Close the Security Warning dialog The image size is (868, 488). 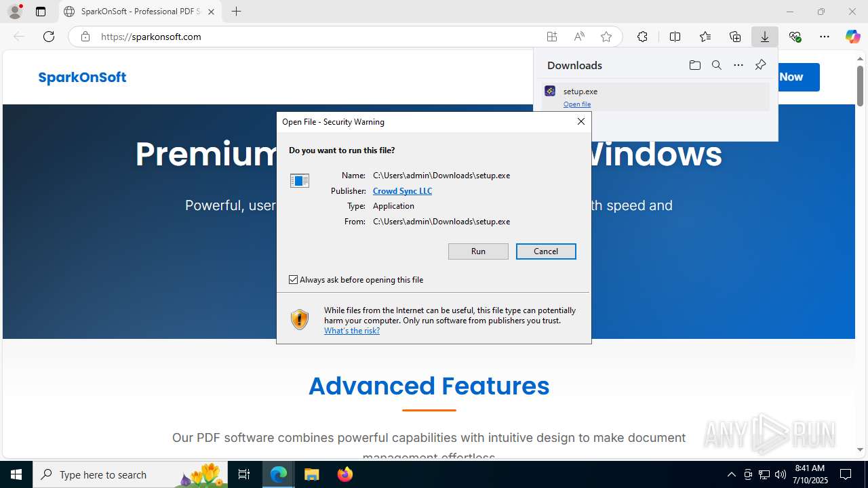580,121
